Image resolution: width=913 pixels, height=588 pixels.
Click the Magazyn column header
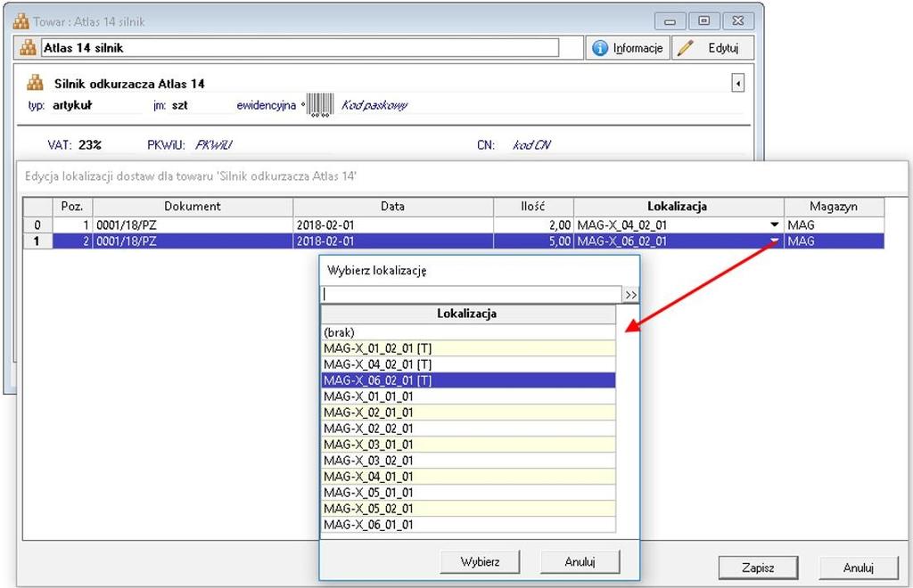(x=834, y=206)
